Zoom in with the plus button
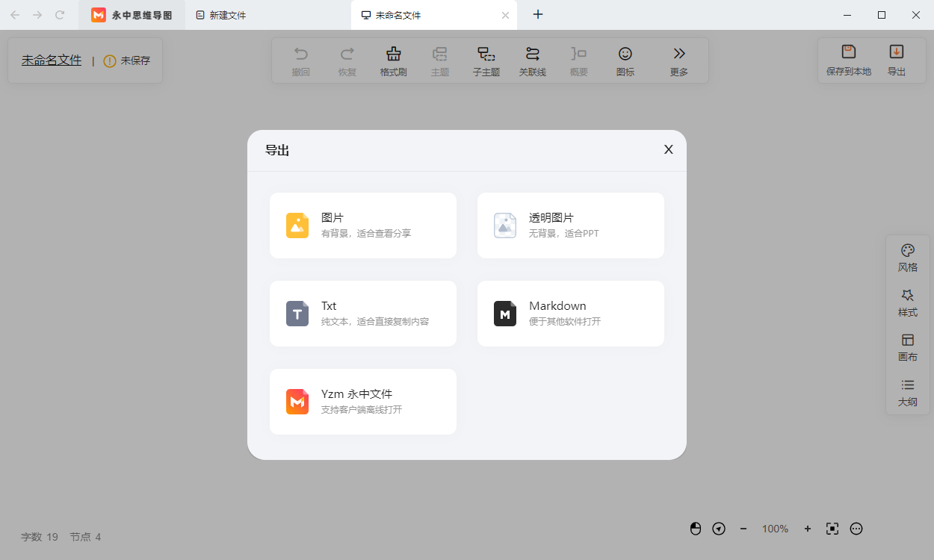The height and width of the screenshot is (560, 934). pyautogui.click(x=807, y=529)
